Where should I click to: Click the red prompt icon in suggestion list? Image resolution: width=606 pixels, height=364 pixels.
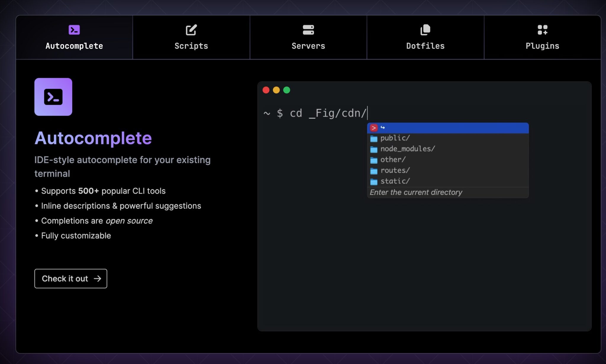374,128
